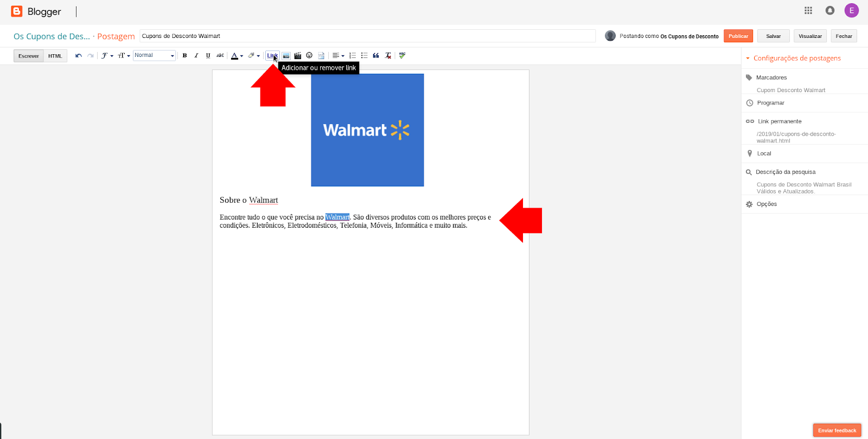Insert special characters with the smiley icon
This screenshot has width=868, height=439.
309,56
